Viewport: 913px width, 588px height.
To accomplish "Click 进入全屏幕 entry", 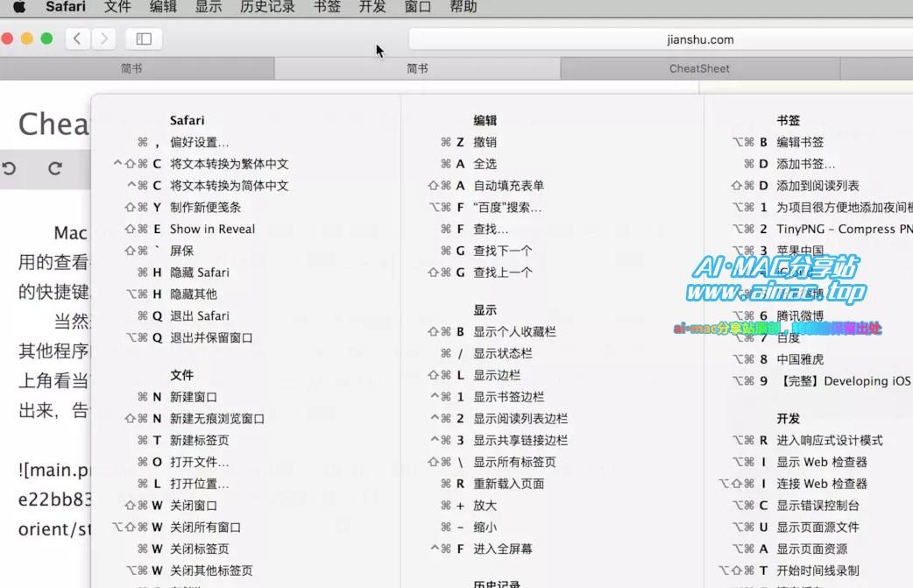I will (x=503, y=549).
